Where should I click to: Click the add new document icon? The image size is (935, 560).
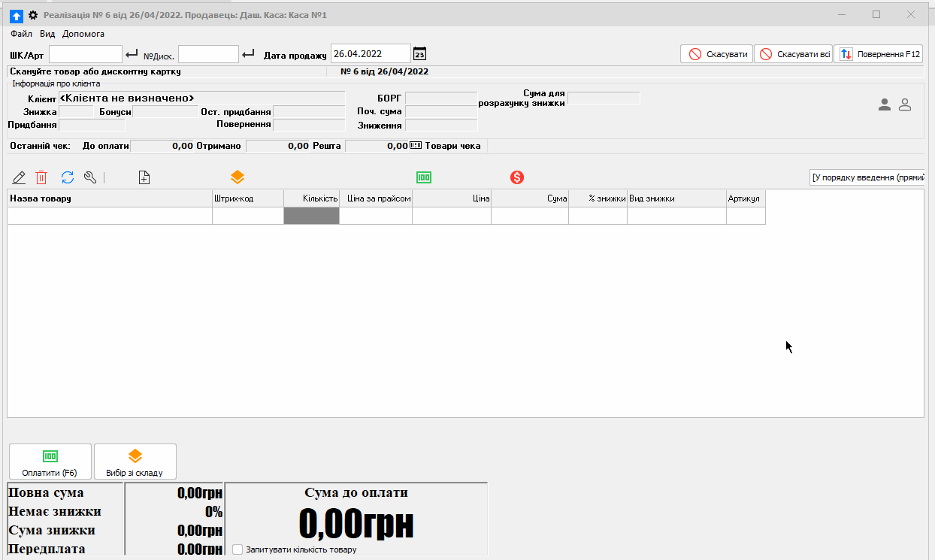click(x=144, y=177)
